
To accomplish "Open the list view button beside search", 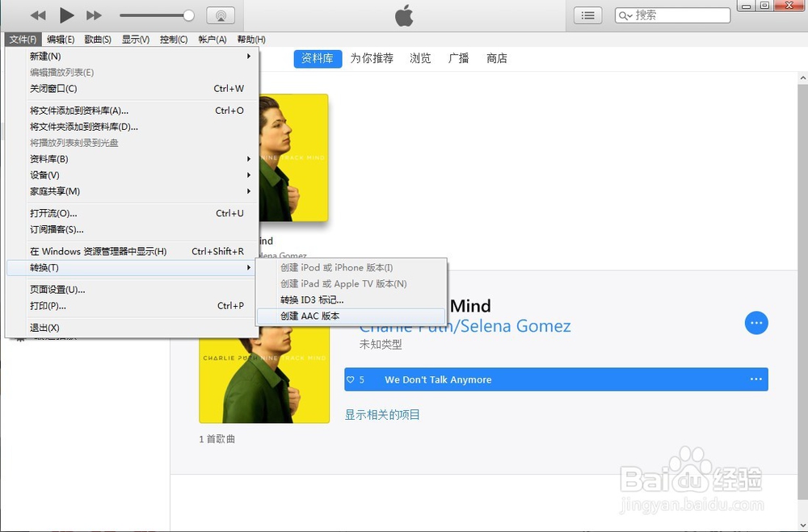I will point(588,15).
